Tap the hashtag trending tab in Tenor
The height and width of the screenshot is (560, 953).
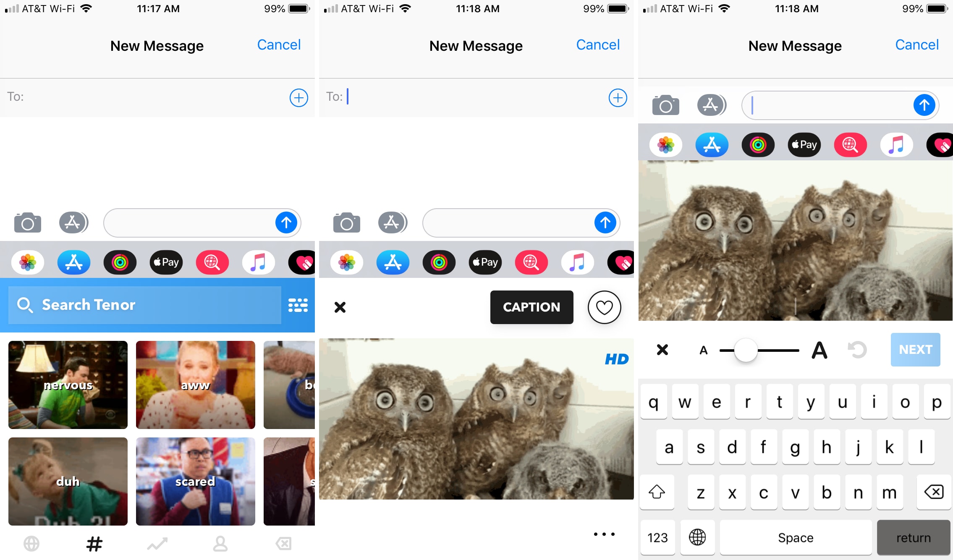pos(94,543)
